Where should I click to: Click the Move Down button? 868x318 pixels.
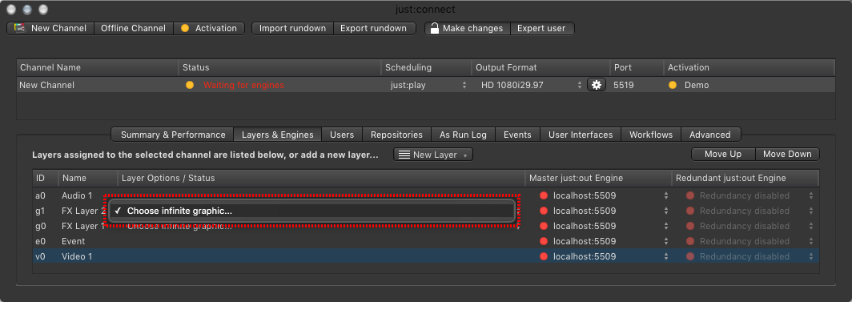click(x=787, y=154)
